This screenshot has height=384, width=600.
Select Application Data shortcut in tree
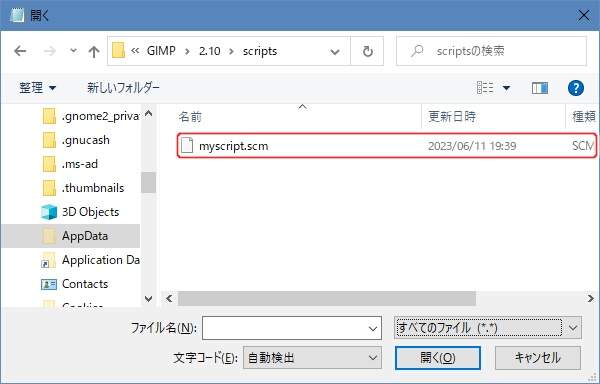(x=90, y=260)
